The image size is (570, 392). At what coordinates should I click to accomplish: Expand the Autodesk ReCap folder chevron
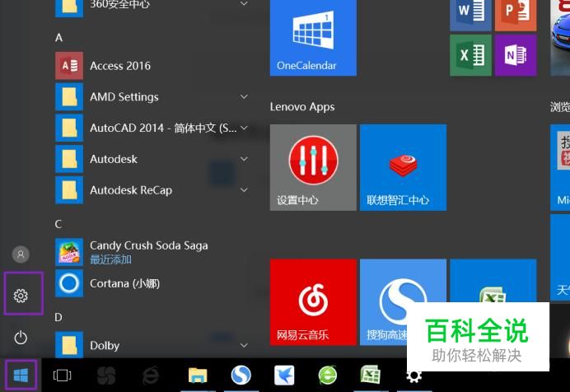click(245, 190)
